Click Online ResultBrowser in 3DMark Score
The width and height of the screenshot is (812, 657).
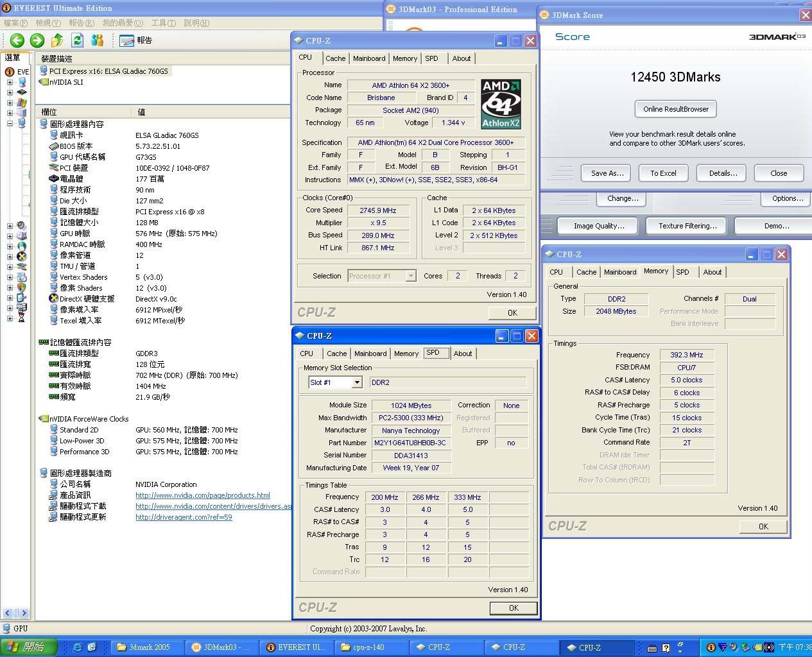[x=675, y=109]
